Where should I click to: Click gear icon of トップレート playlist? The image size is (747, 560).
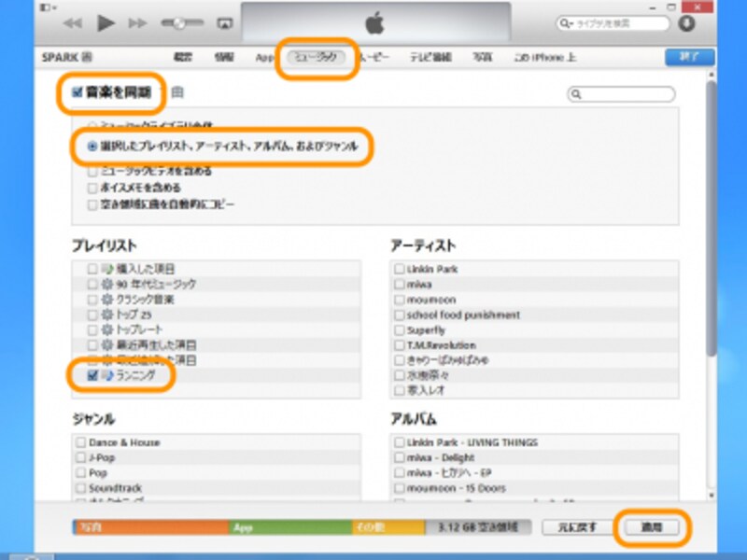(x=107, y=330)
